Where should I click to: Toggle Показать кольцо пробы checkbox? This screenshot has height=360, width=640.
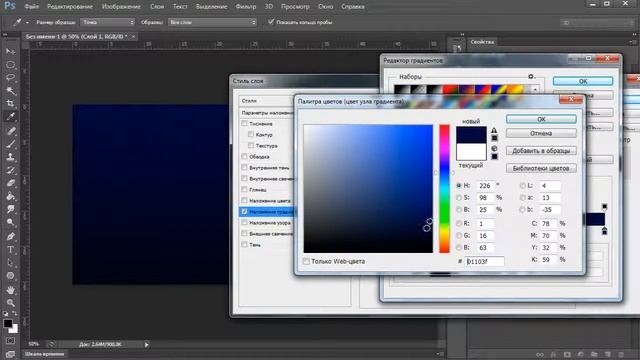[x=271, y=22]
